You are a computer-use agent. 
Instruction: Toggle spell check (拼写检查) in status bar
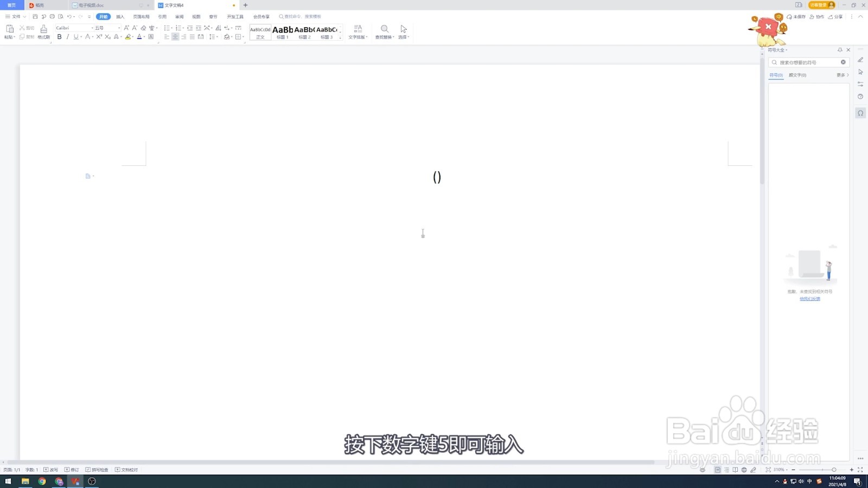point(97,470)
